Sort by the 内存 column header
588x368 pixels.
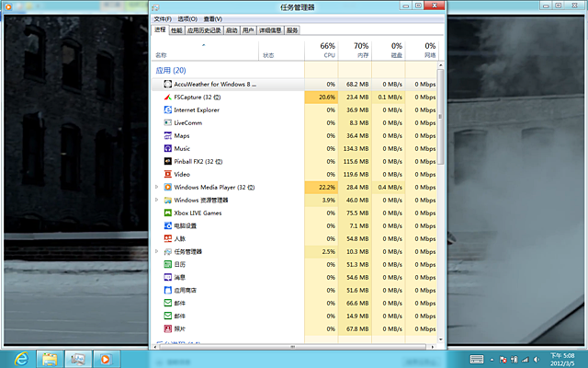[355, 50]
